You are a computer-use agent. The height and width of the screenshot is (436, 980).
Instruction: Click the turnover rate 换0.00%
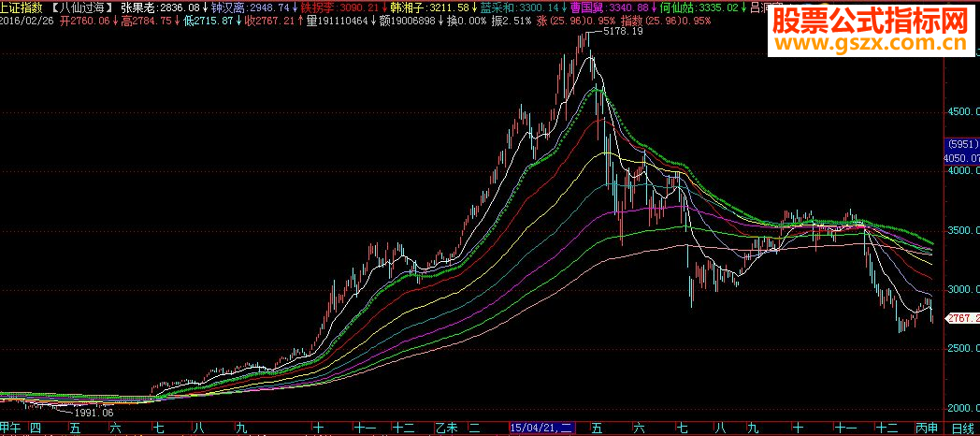[x=467, y=21]
